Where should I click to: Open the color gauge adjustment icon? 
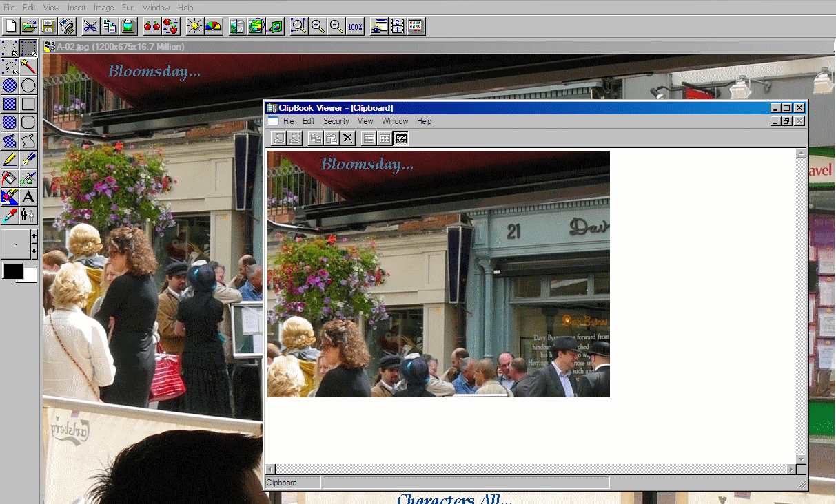(x=214, y=26)
